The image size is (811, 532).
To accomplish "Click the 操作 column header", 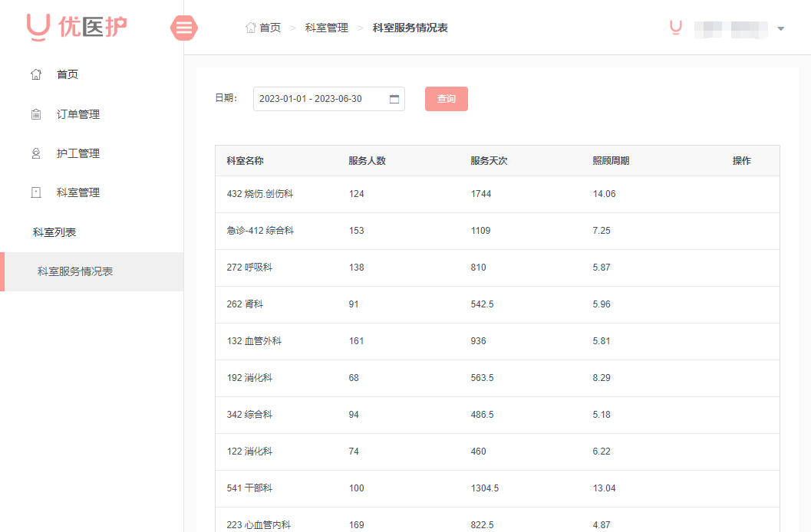I will point(742,161).
